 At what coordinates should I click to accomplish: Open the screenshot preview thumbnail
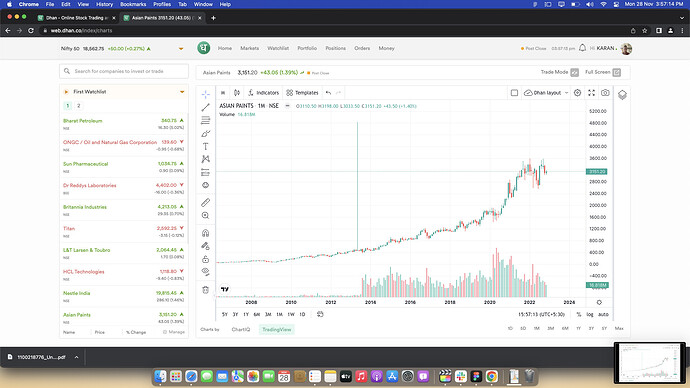point(650,363)
